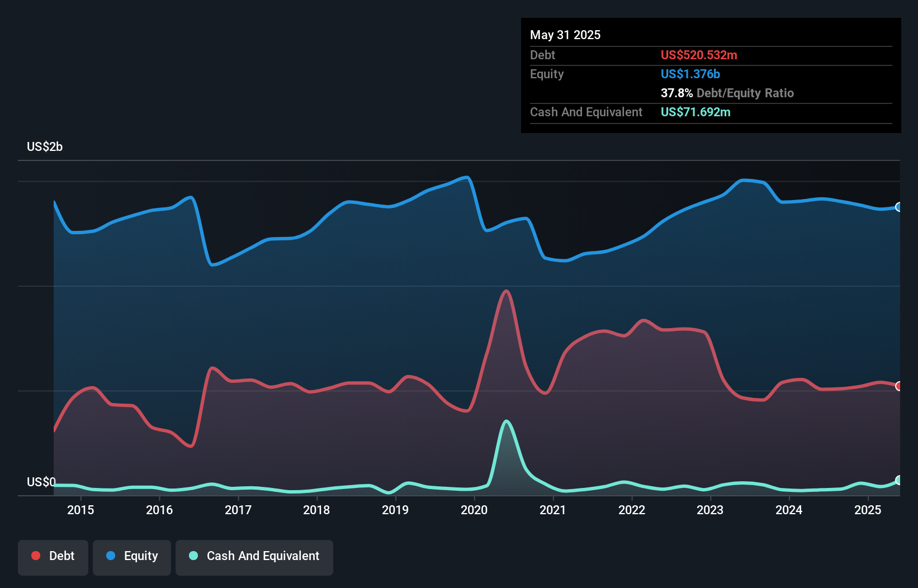Click the US$0 y-axis label
Image resolution: width=918 pixels, height=588 pixels.
41,482
